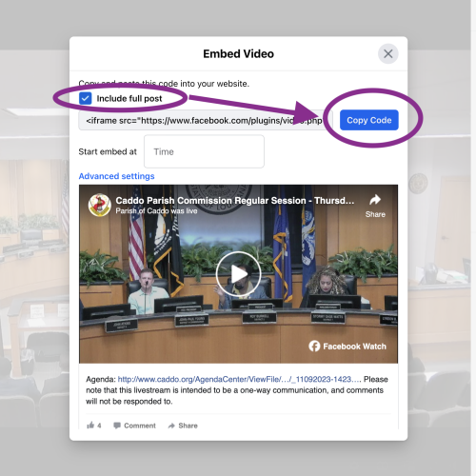Close the Embed Video dialog

(388, 53)
